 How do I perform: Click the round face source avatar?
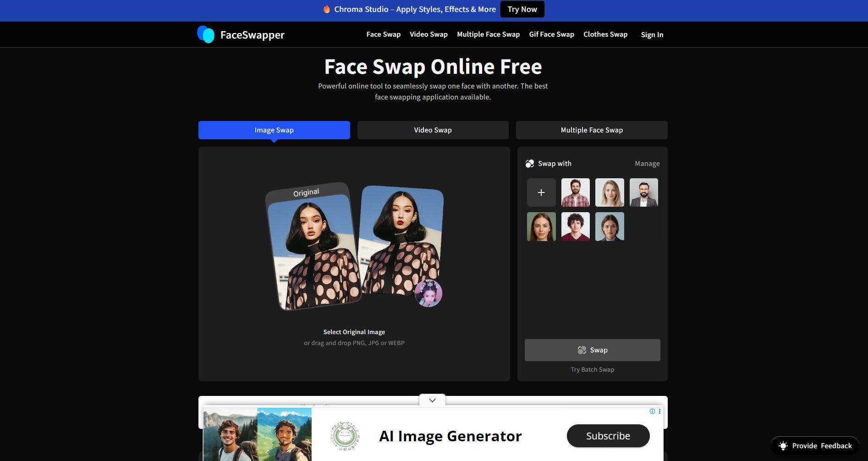pyautogui.click(x=429, y=293)
